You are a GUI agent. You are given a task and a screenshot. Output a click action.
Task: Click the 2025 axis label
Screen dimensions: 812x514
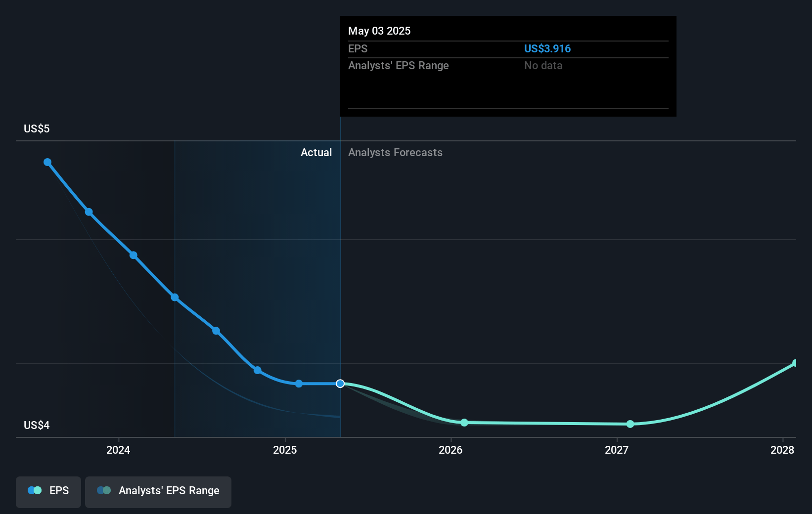click(285, 450)
